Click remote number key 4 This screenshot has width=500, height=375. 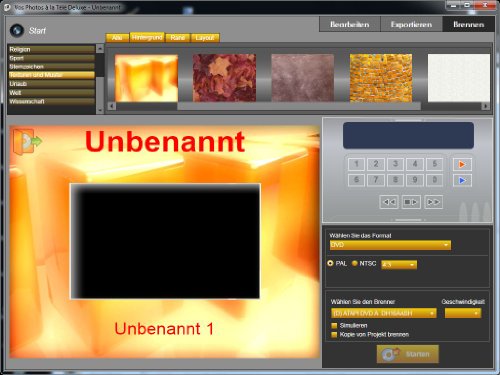[x=415, y=164]
